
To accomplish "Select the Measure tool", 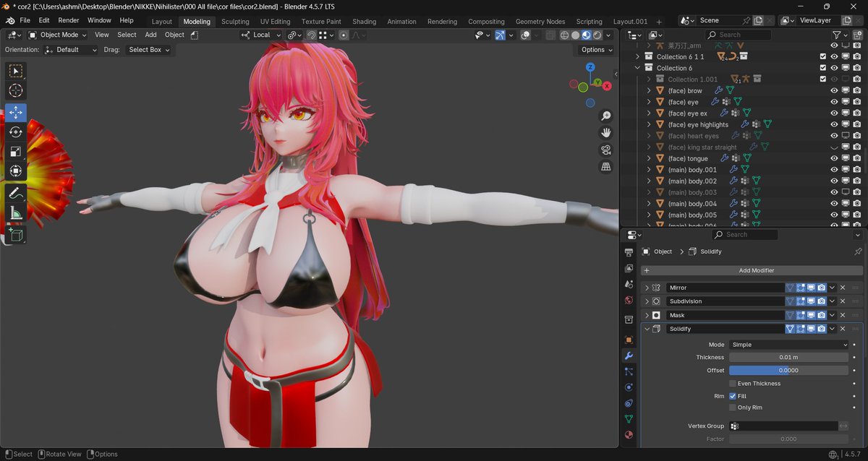I will pos(16,212).
